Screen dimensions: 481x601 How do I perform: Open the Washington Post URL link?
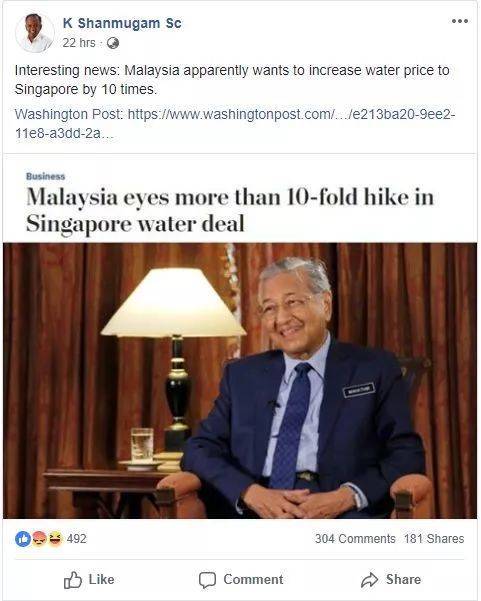(235, 123)
